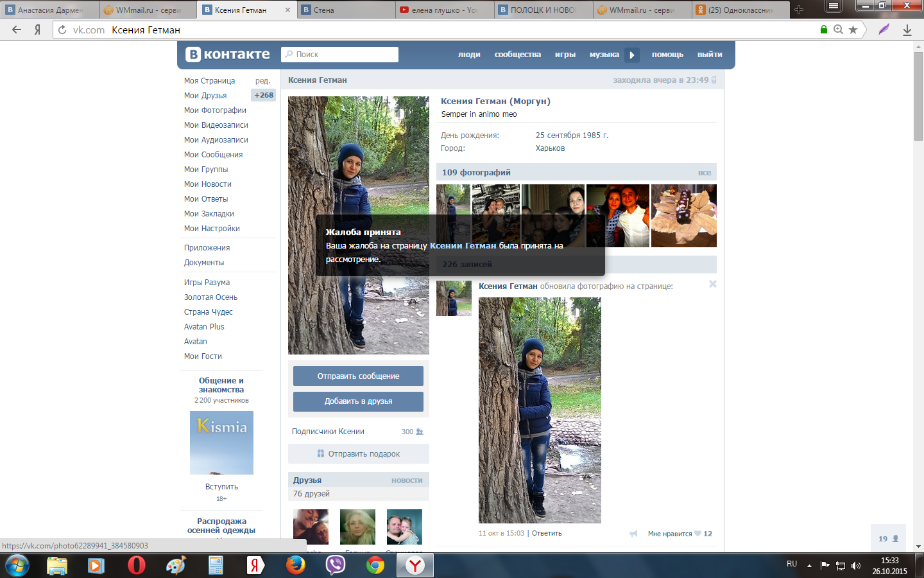
Task: Open the Kismia ad image
Action: click(x=221, y=442)
